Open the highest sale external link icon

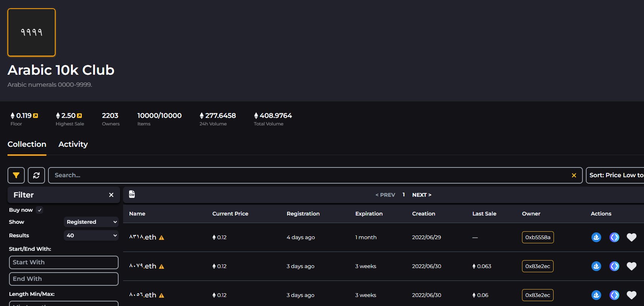coord(80,116)
